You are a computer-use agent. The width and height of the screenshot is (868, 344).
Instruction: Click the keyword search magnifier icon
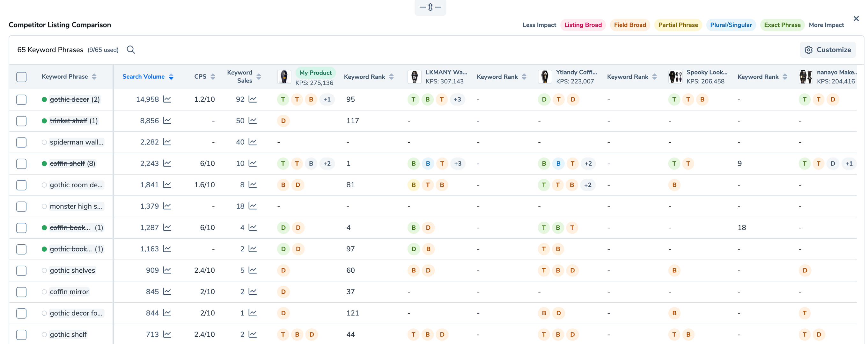pos(131,50)
